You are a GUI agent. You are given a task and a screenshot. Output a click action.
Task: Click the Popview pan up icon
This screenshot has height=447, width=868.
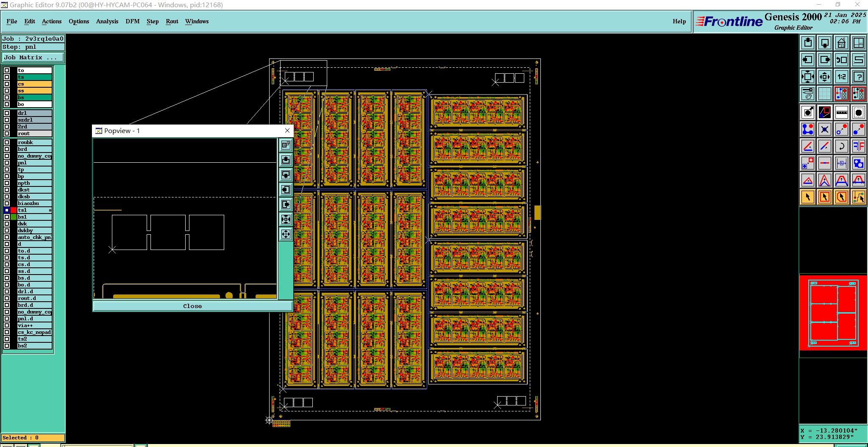[286, 160]
